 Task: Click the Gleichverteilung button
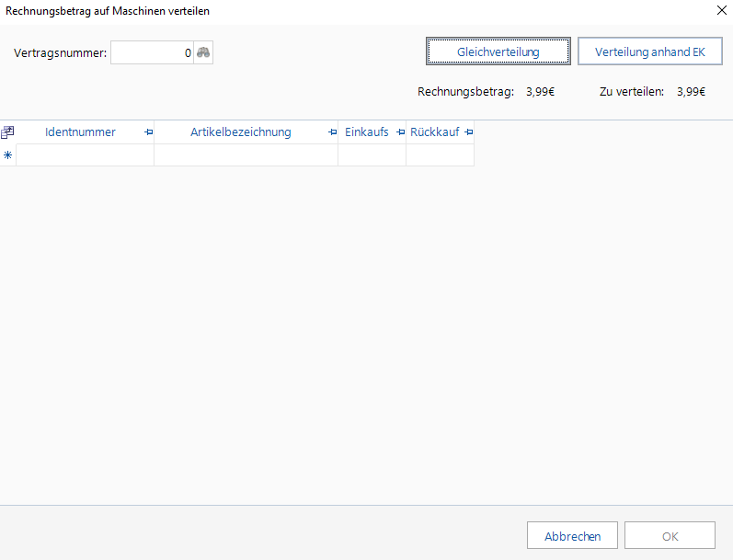point(498,51)
